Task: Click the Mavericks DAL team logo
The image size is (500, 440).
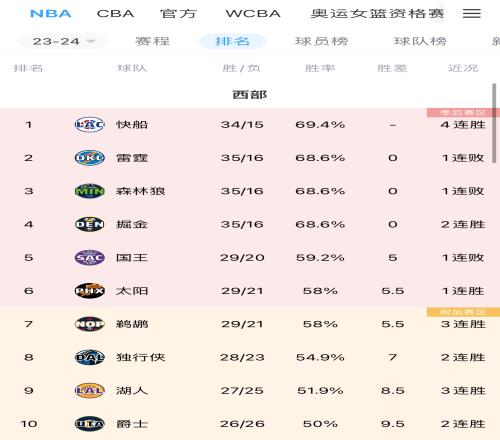Action: [x=90, y=357]
